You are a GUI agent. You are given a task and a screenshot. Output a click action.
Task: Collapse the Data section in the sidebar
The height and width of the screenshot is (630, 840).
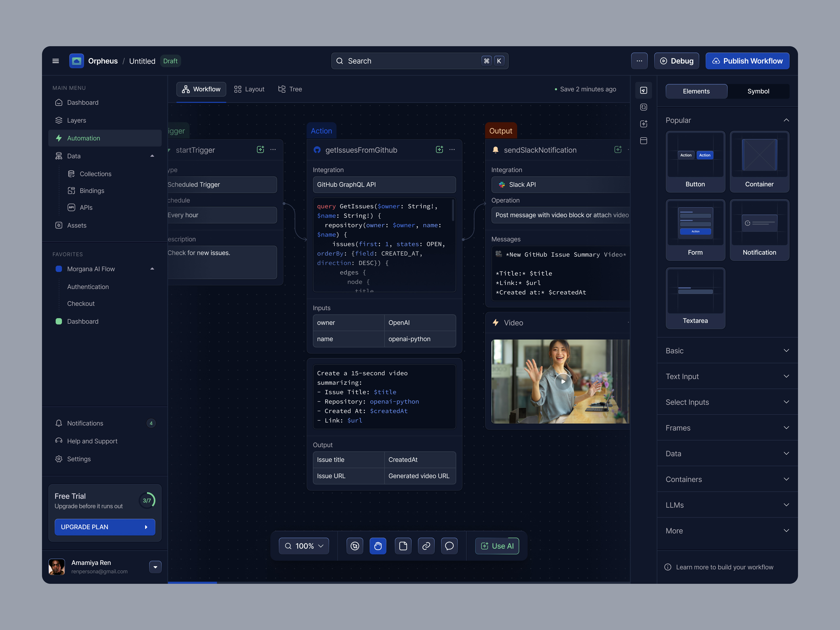(152, 156)
